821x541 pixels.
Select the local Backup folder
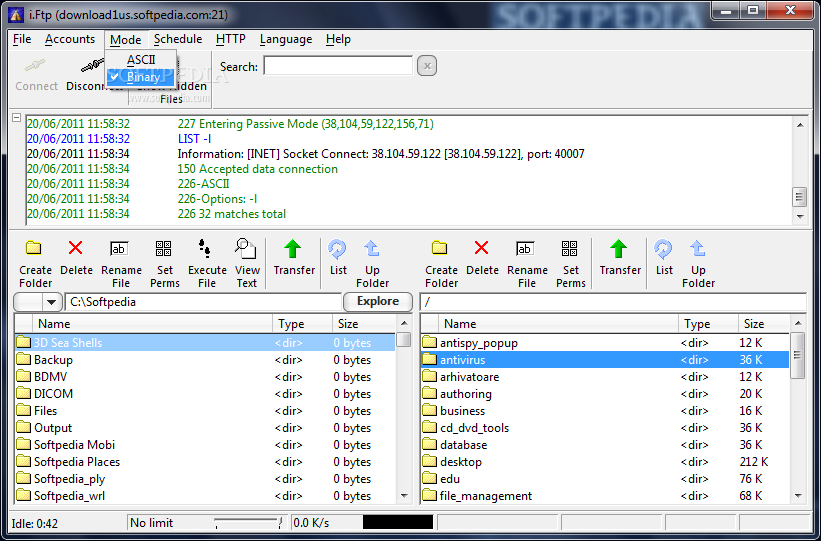click(x=205, y=360)
